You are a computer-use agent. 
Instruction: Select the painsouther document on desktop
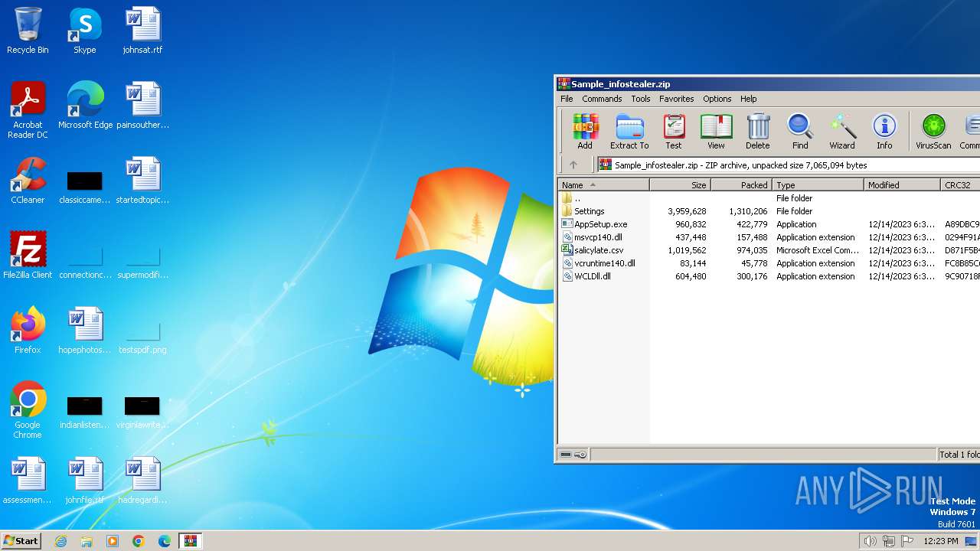[142, 106]
